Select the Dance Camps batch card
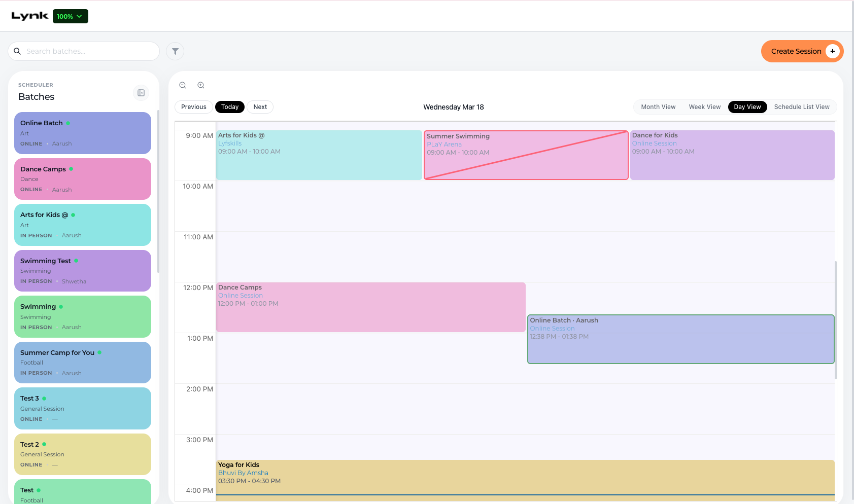This screenshot has width=854, height=504. (83, 179)
